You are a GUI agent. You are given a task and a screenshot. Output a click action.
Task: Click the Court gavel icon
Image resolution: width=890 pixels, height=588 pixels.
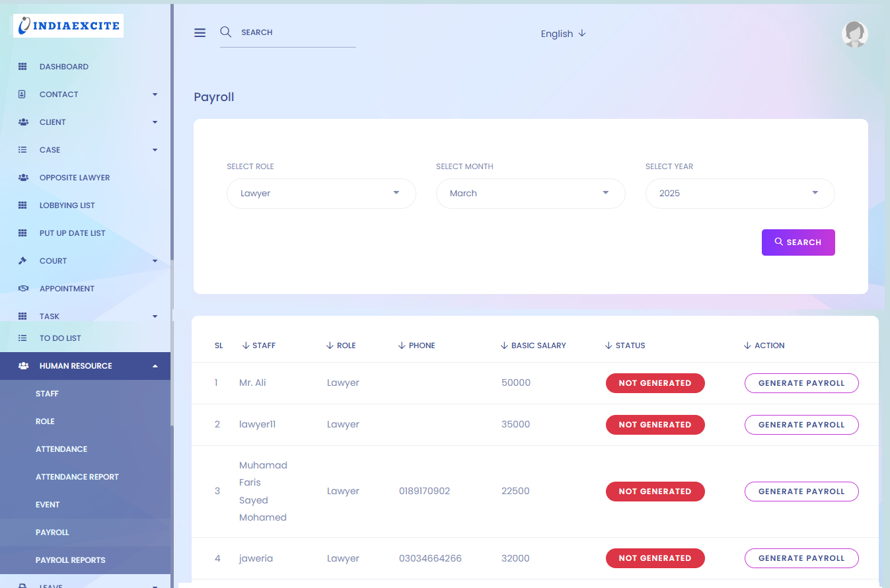point(22,261)
